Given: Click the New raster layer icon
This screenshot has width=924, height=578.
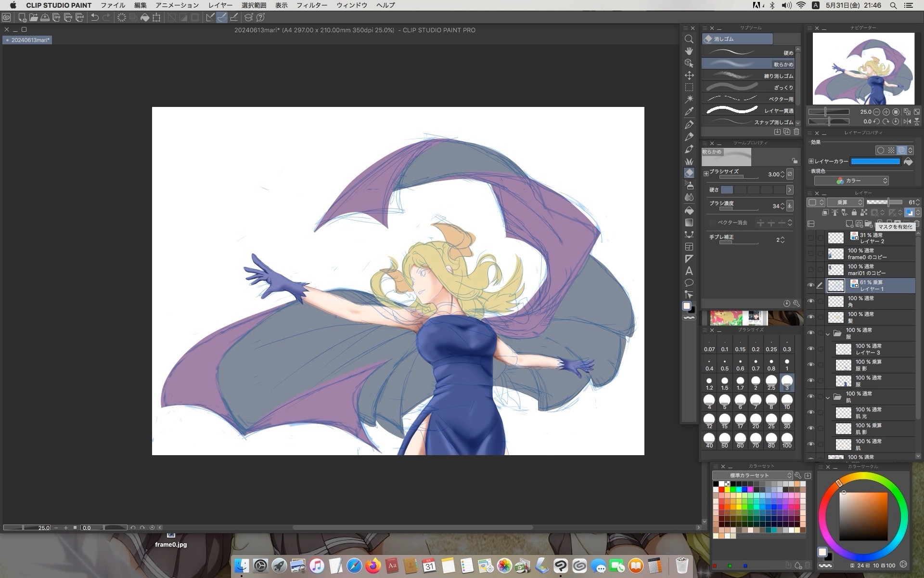Looking at the screenshot, I should click(x=849, y=223).
